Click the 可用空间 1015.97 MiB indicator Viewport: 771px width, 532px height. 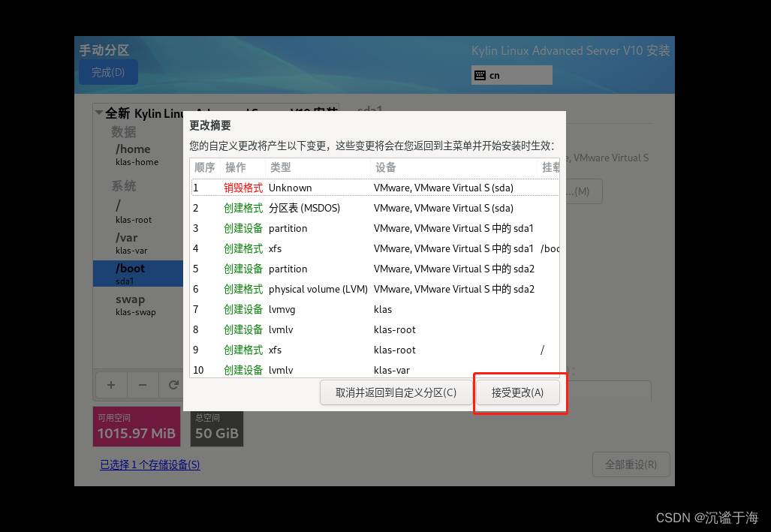pyautogui.click(x=137, y=426)
